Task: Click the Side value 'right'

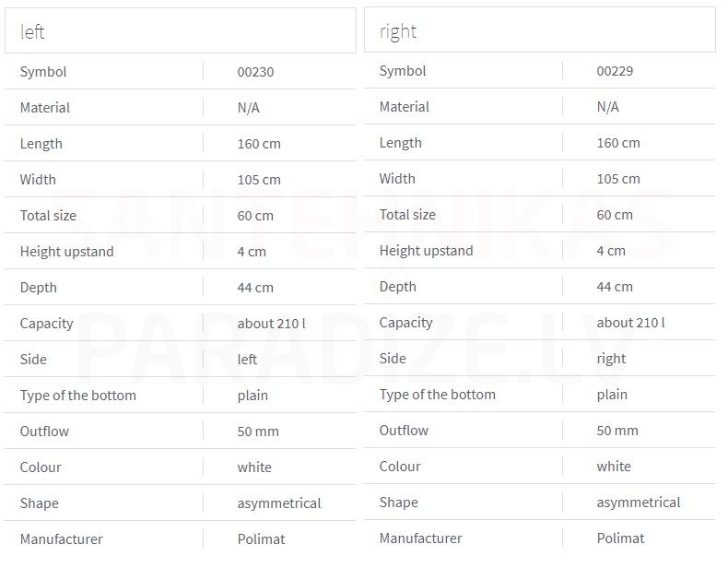Action: click(611, 359)
